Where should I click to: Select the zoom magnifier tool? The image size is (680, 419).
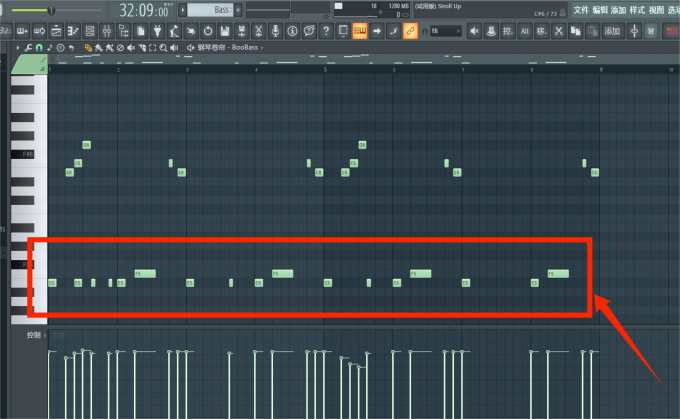tap(165, 48)
